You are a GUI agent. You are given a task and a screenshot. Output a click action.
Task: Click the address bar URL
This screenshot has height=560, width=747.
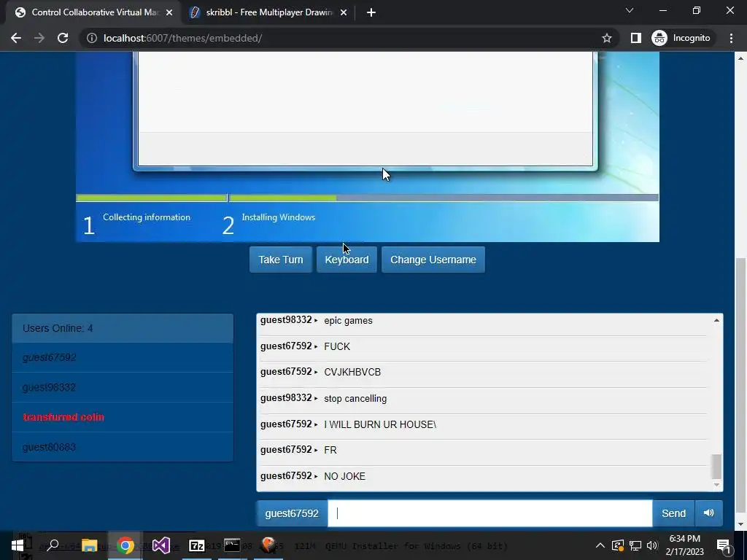click(x=183, y=38)
